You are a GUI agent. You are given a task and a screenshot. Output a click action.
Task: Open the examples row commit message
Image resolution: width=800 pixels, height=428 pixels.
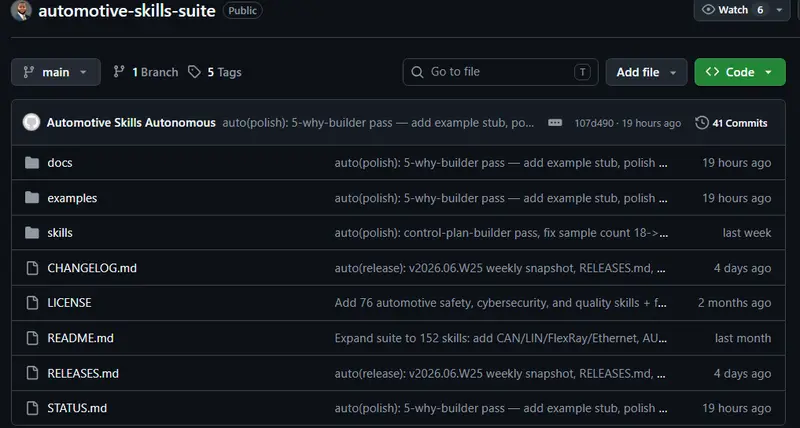point(501,198)
